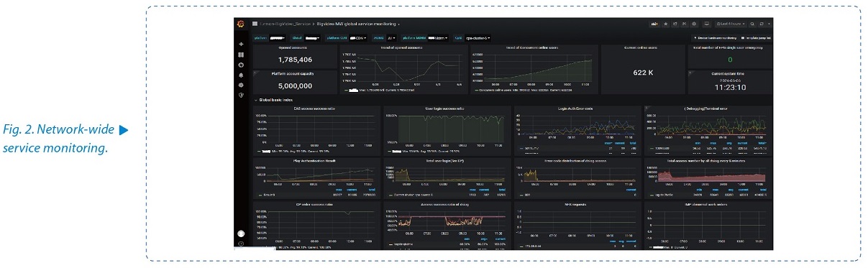Open the platform CDN variable dropdown
The image size is (868, 268).
pyautogui.click(x=358, y=38)
